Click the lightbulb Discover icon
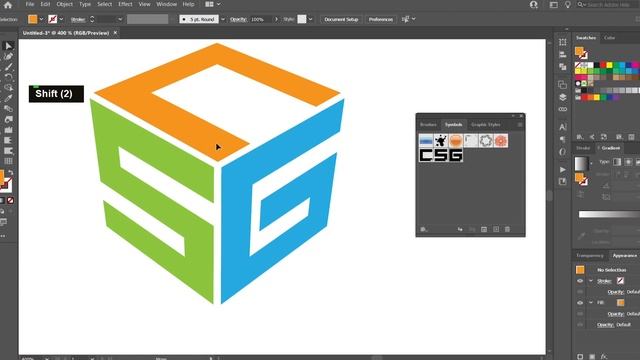 pos(568,5)
